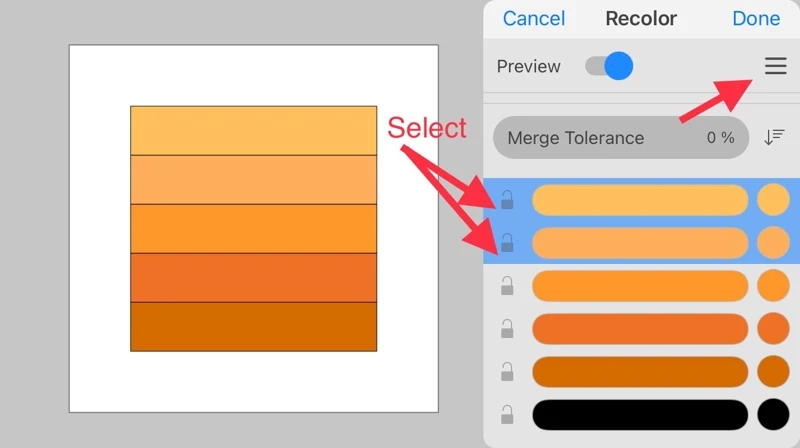Lock the dark orange color row
800x448 pixels.
pos(507,371)
